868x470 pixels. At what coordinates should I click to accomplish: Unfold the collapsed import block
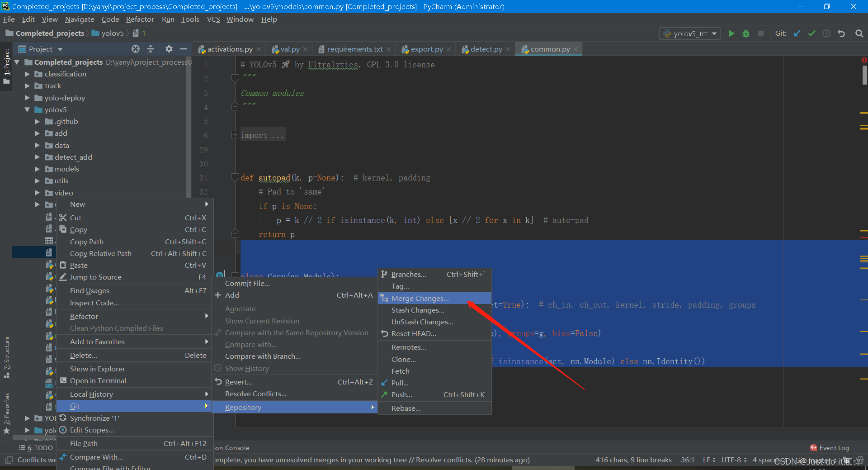tap(235, 135)
